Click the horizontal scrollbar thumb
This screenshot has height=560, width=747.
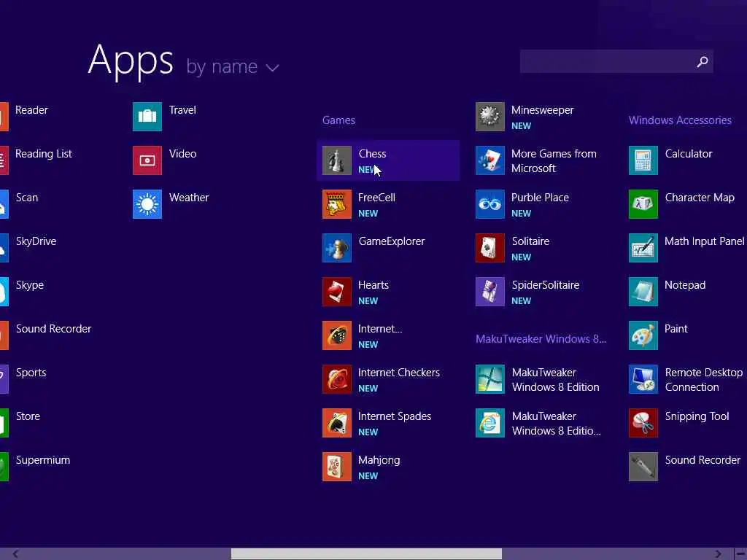366,554
